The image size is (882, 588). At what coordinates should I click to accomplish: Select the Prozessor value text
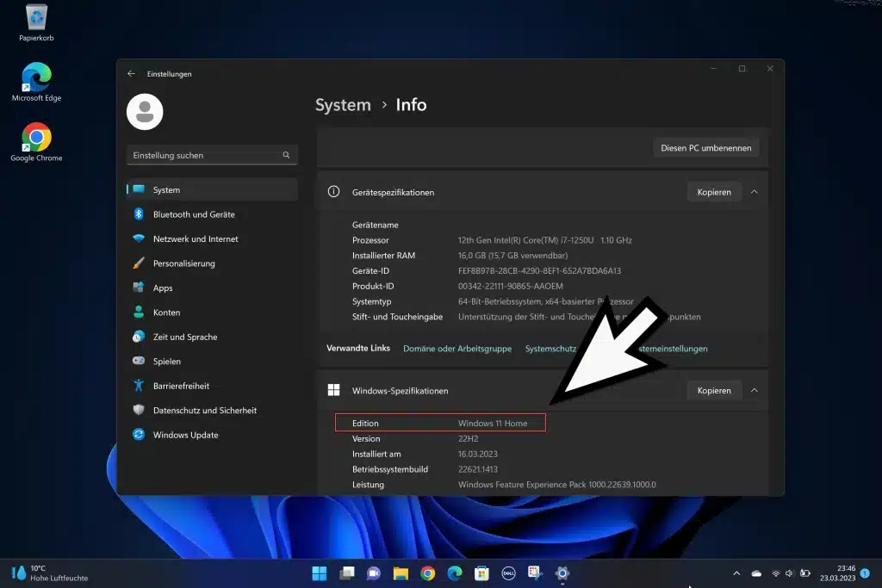click(x=544, y=240)
